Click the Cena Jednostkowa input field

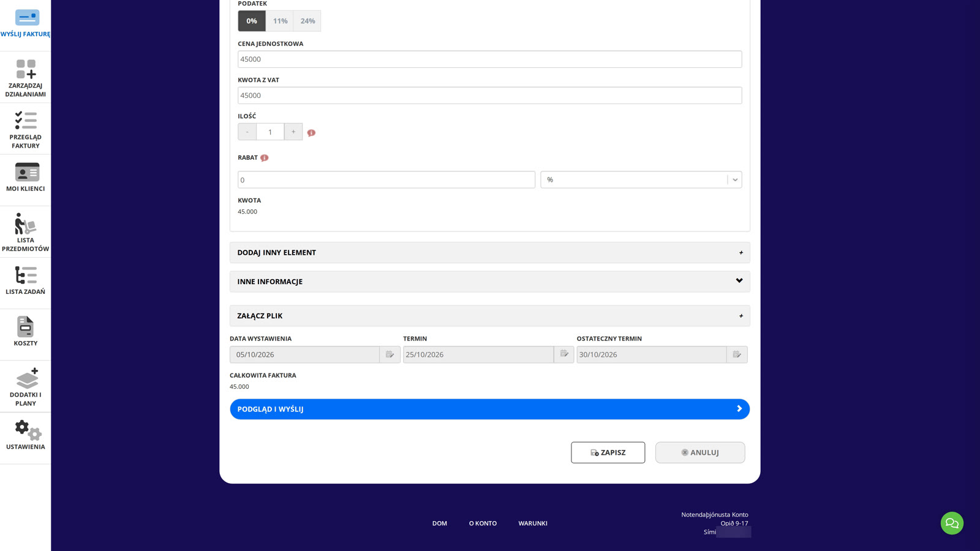tap(490, 59)
